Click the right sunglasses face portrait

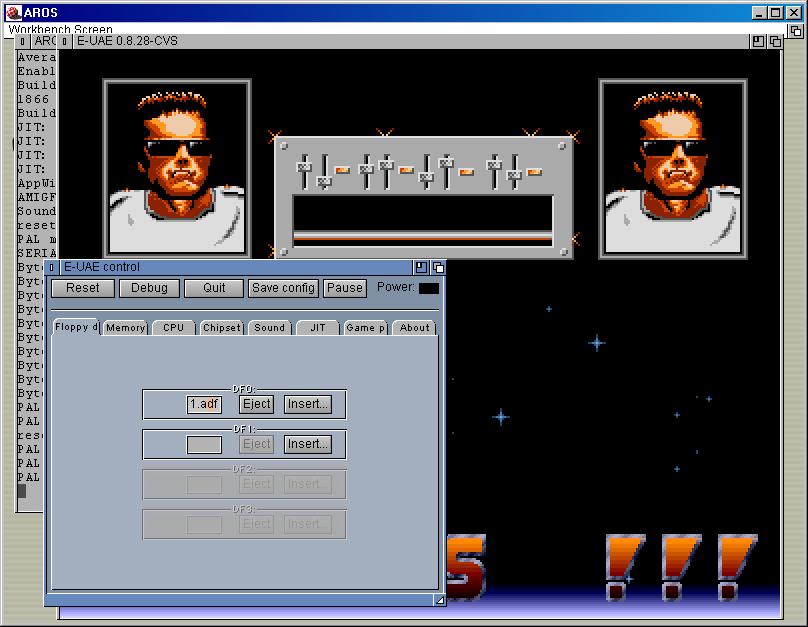pos(673,168)
